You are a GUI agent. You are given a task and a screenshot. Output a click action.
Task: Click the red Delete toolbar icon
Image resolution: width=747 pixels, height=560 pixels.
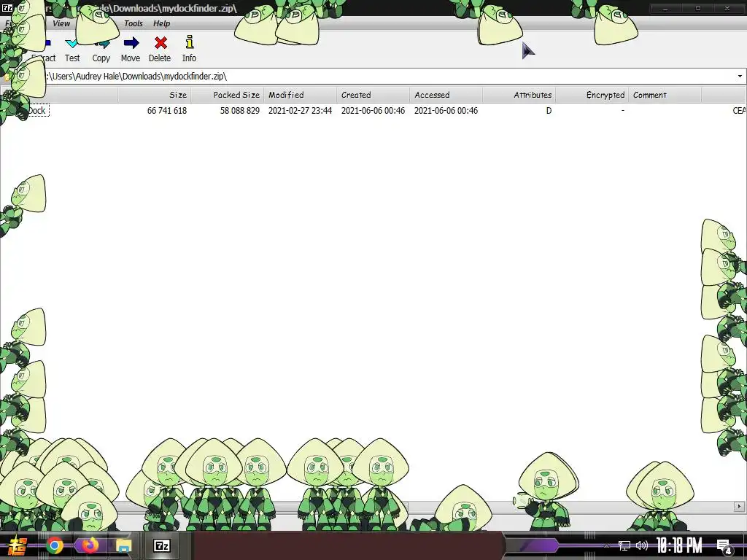[x=160, y=43]
